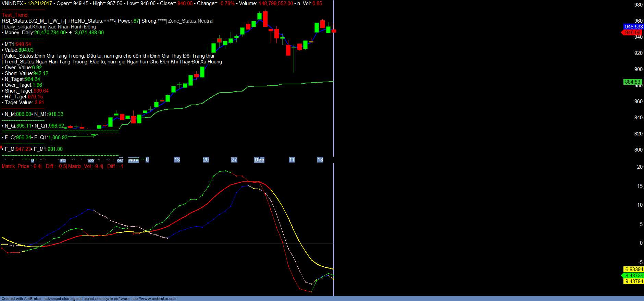Click the yellow -9.43794 indicator value tag
644x301 pixels.
click(x=633, y=281)
